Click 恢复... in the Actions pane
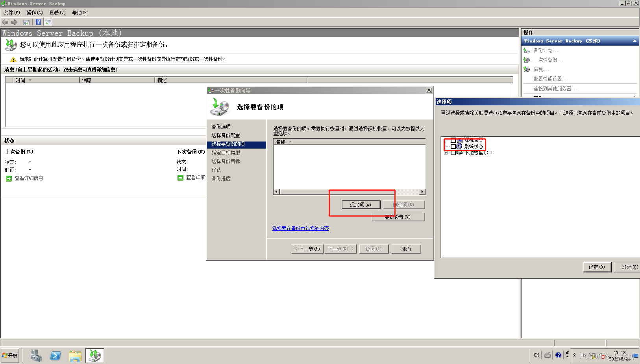This screenshot has width=640, height=364. click(541, 69)
